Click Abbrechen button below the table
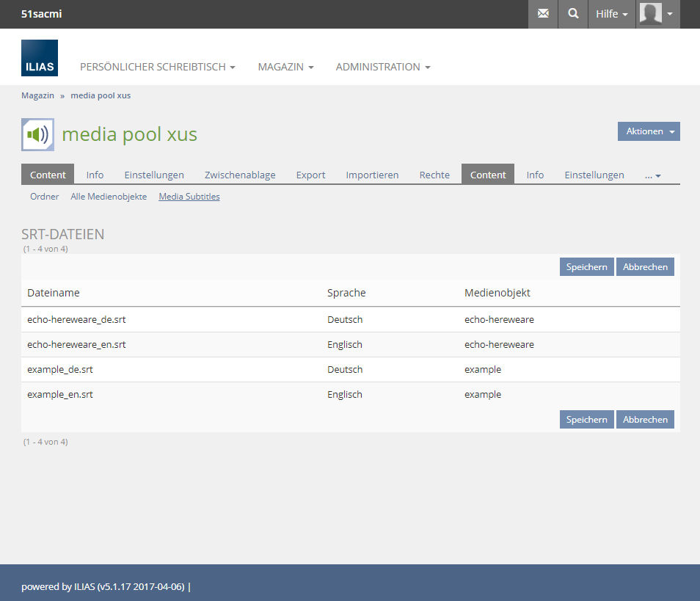The width and height of the screenshot is (700, 601). point(645,420)
